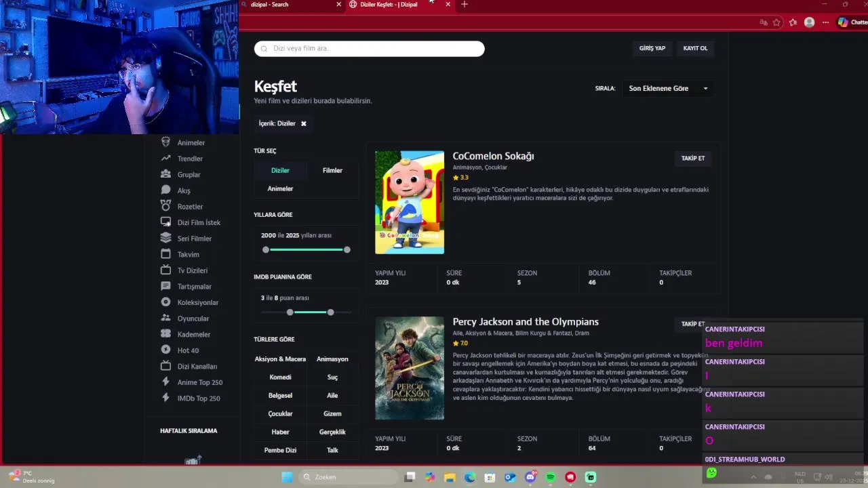This screenshot has width=868, height=488.
Task: Close the Diziler Keşfet tab
Action: (448, 4)
